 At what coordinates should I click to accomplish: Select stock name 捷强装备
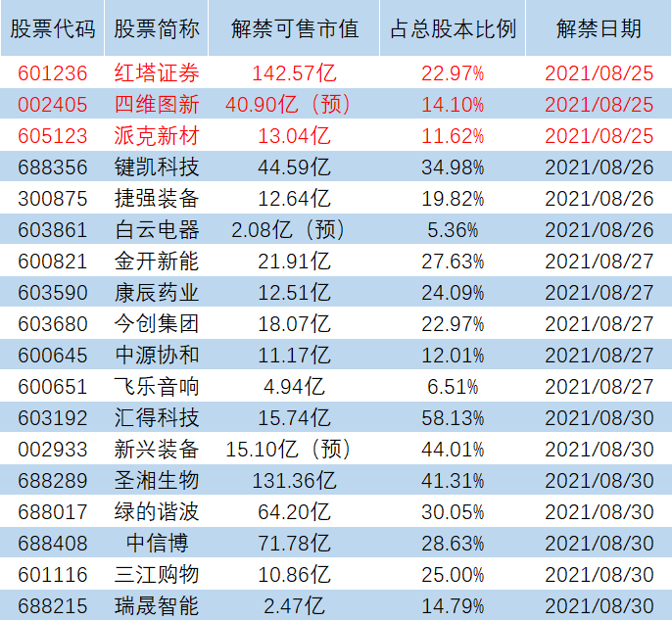tap(157, 199)
